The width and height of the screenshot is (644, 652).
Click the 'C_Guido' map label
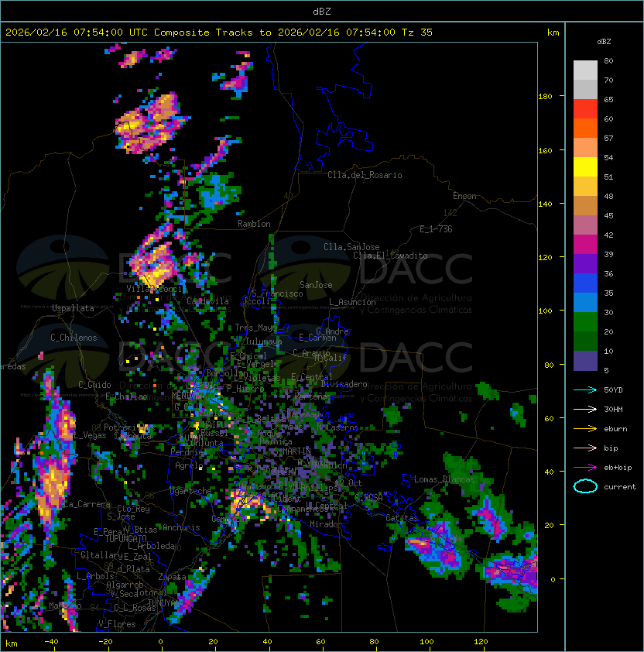pos(94,385)
